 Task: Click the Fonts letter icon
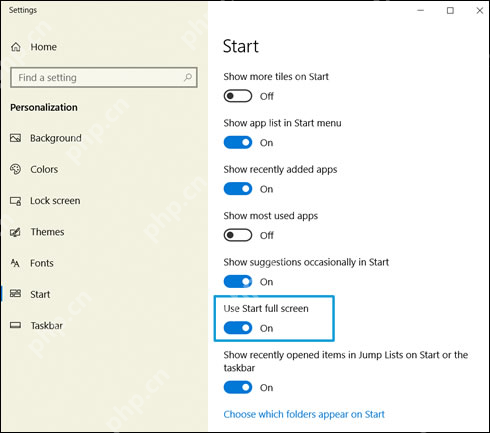point(15,263)
